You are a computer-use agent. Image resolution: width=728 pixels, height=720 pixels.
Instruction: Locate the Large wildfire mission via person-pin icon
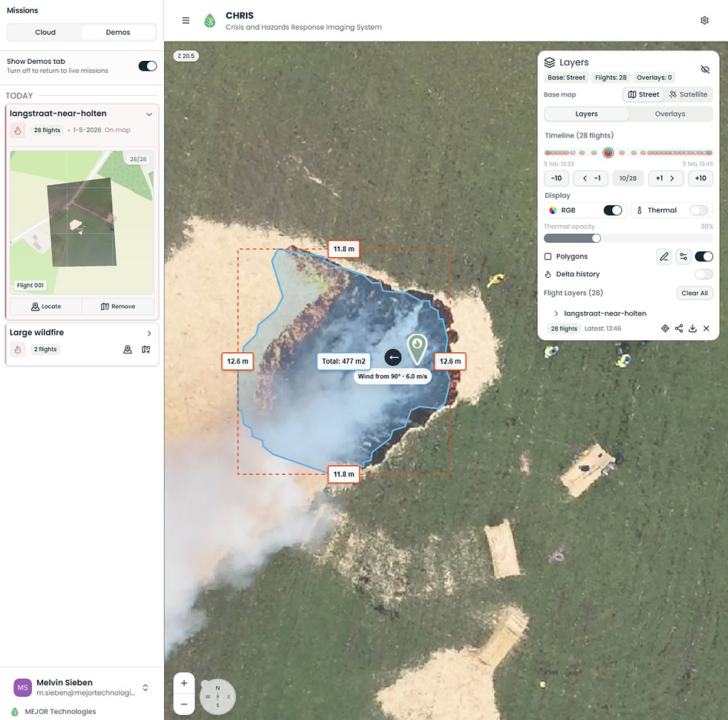pos(128,349)
